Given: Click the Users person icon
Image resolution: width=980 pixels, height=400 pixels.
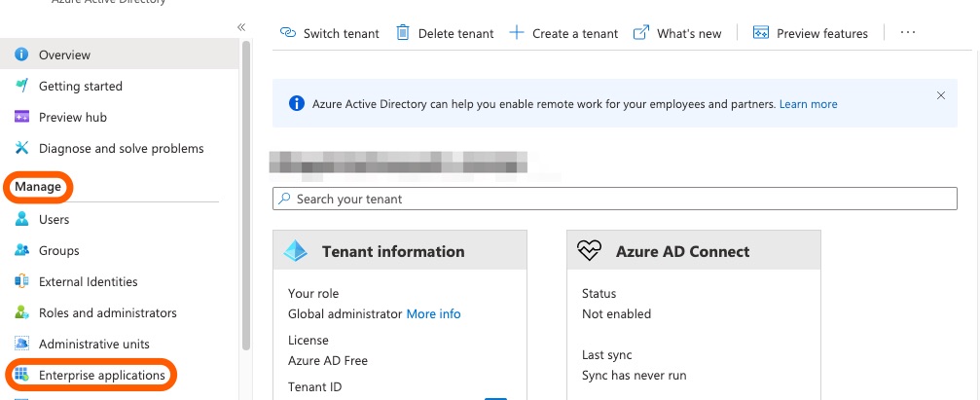Looking at the screenshot, I should tap(21, 219).
